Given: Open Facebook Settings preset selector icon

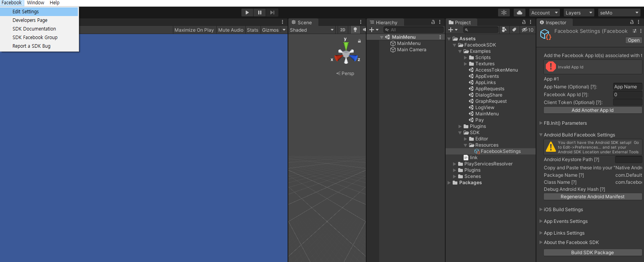Looking at the screenshot, I should coord(635,31).
